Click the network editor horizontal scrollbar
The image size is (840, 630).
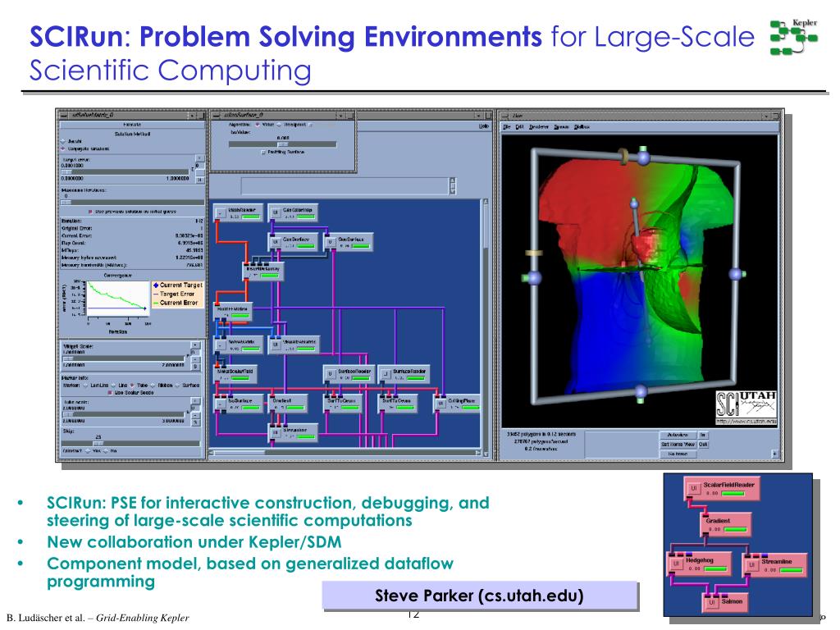(x=345, y=453)
